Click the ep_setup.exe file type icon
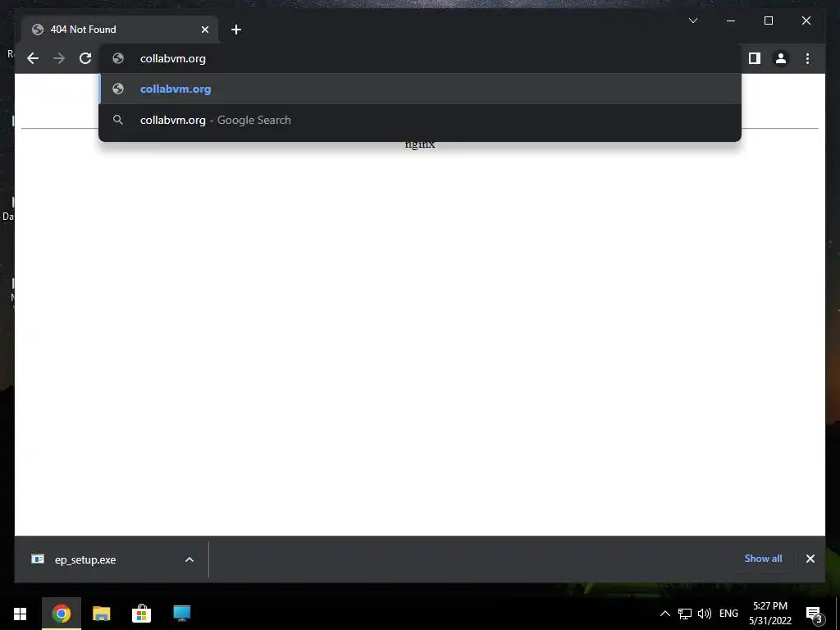This screenshot has width=840, height=630. pos(38,559)
